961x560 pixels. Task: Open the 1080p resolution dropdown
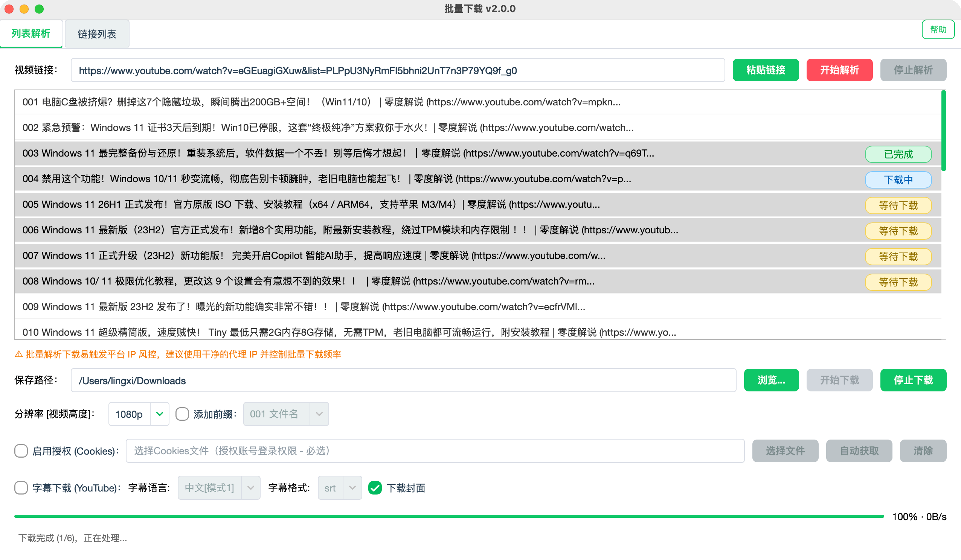[x=139, y=414]
